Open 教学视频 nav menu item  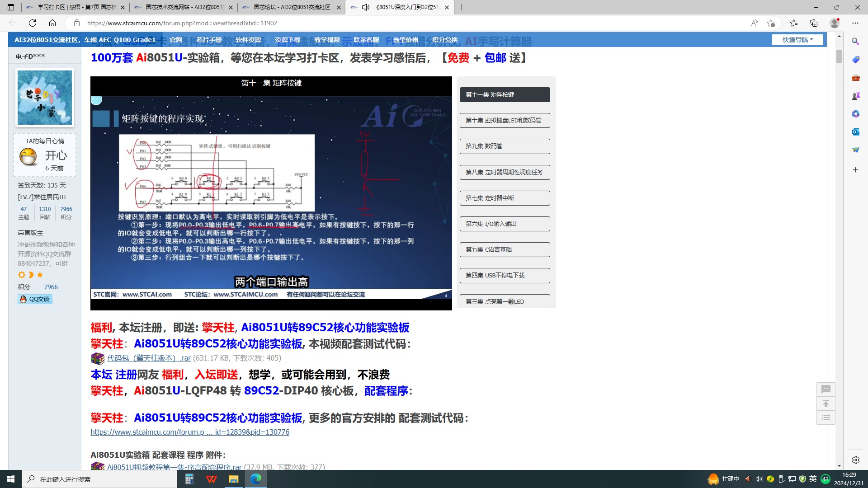[x=327, y=40]
